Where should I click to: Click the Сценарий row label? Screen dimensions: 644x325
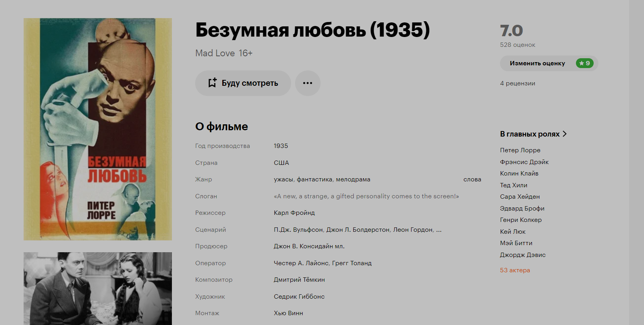(211, 230)
